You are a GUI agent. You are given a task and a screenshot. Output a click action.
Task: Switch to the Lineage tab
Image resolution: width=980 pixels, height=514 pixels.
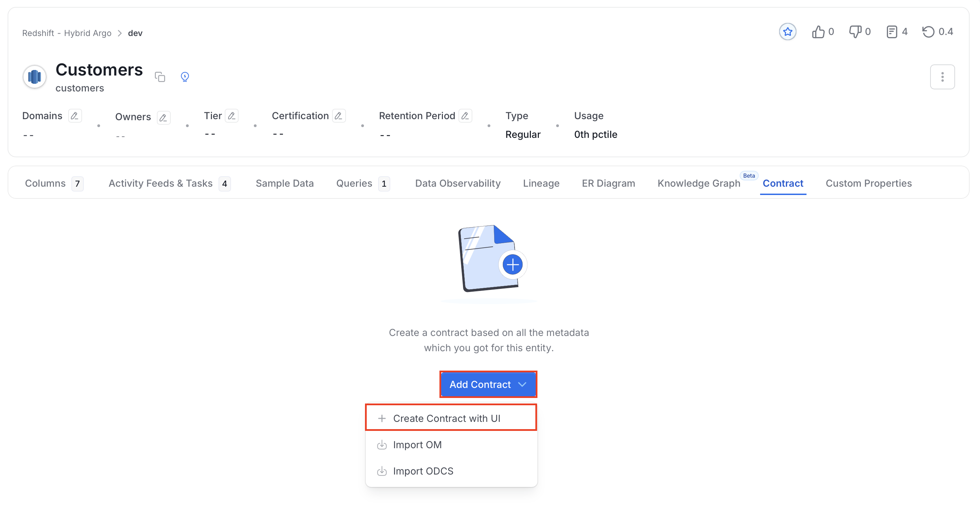pos(541,183)
